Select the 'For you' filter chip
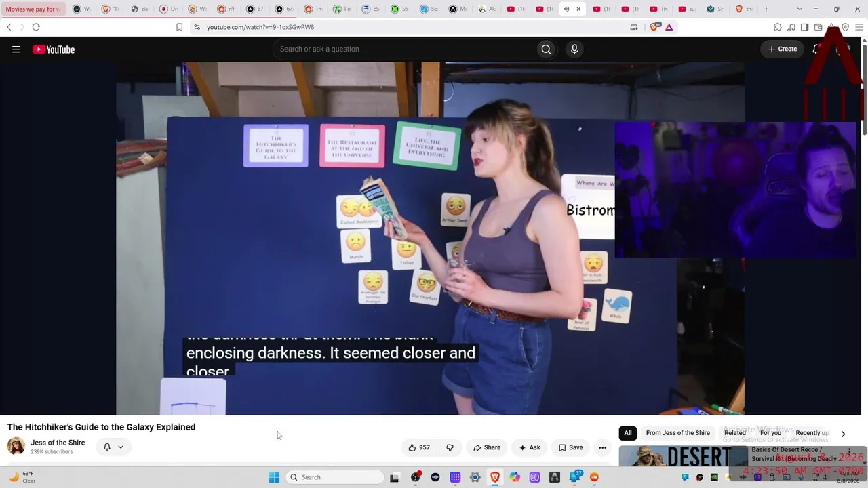Image resolution: width=868 pixels, height=488 pixels. point(771,433)
